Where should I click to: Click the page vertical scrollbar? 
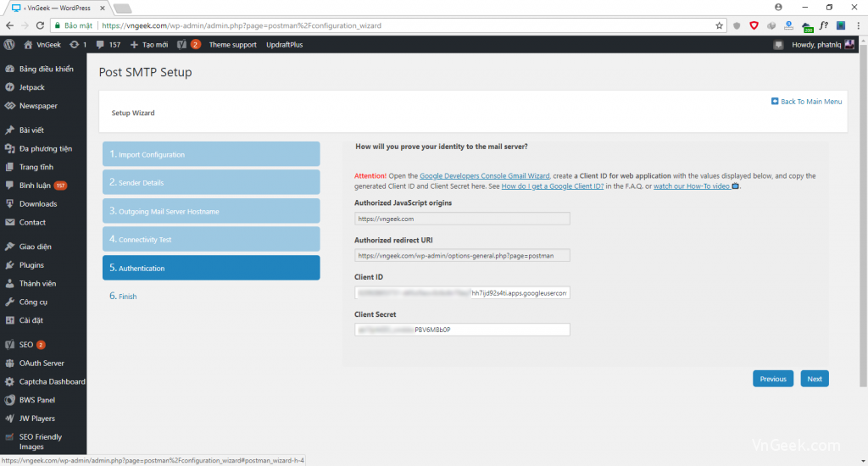(x=862, y=216)
